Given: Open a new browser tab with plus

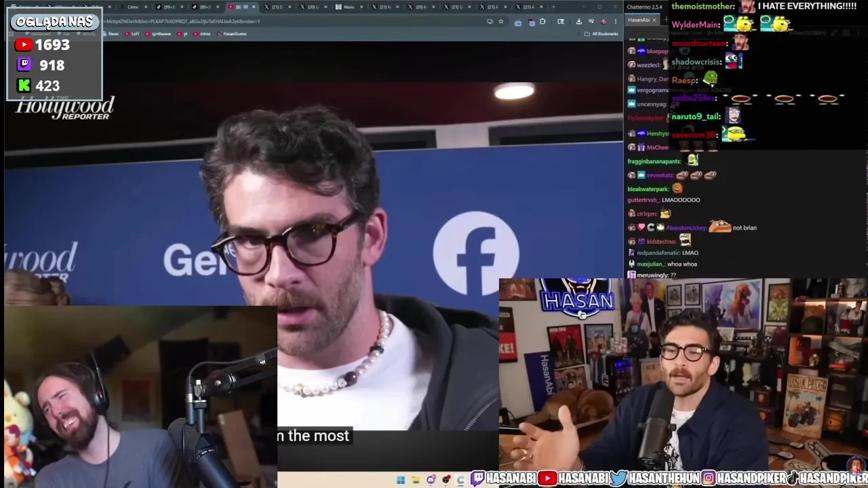Looking at the screenshot, I should [553, 7].
